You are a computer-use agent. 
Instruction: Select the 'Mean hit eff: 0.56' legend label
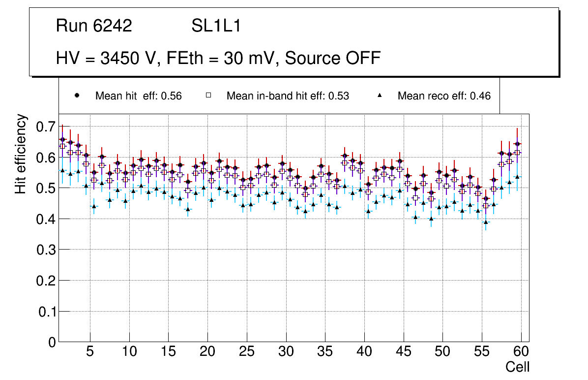(139, 96)
